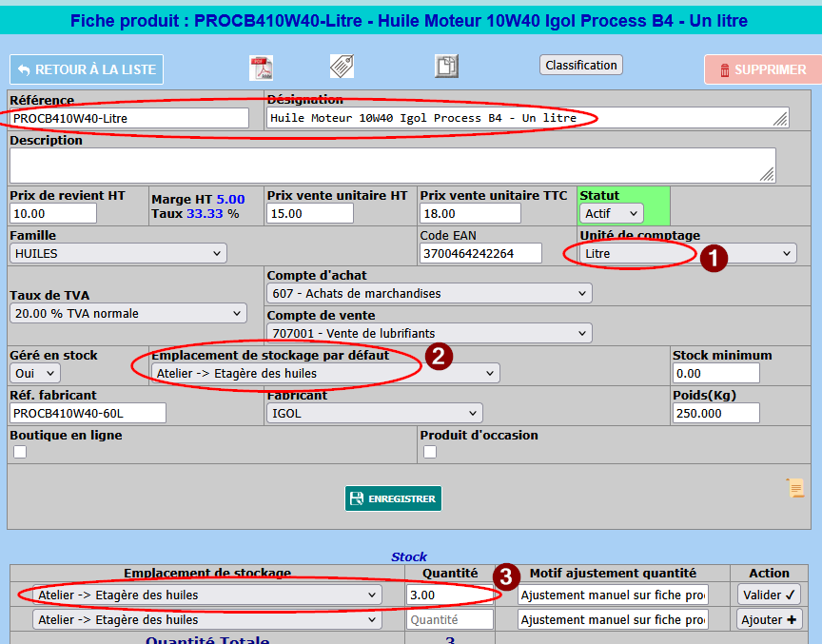822x644 pixels.
Task: Click the Quantité column header
Action: [x=450, y=573]
